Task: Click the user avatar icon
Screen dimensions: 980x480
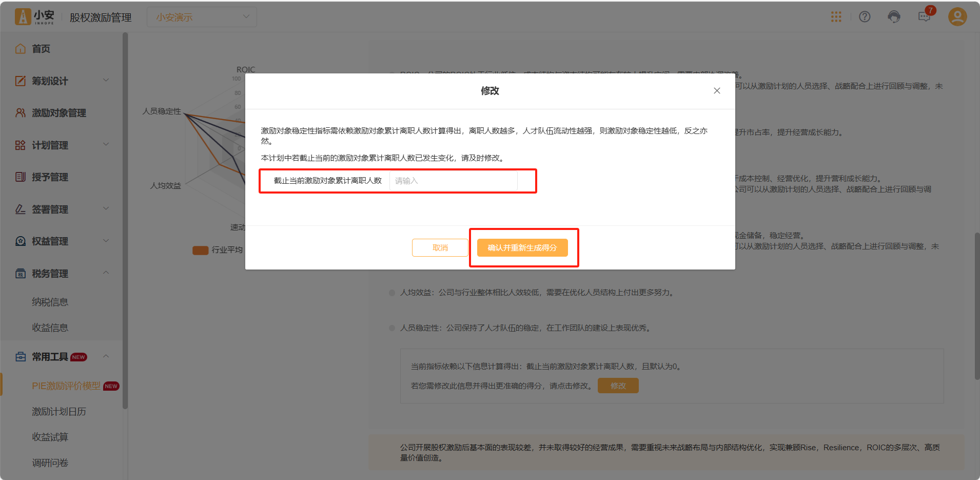Action: click(x=957, y=16)
